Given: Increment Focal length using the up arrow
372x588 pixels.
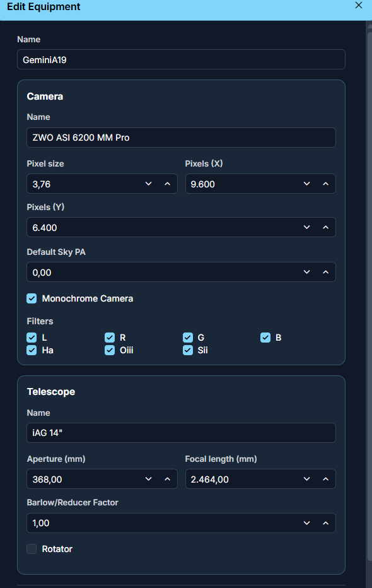Looking at the screenshot, I should [x=326, y=479].
